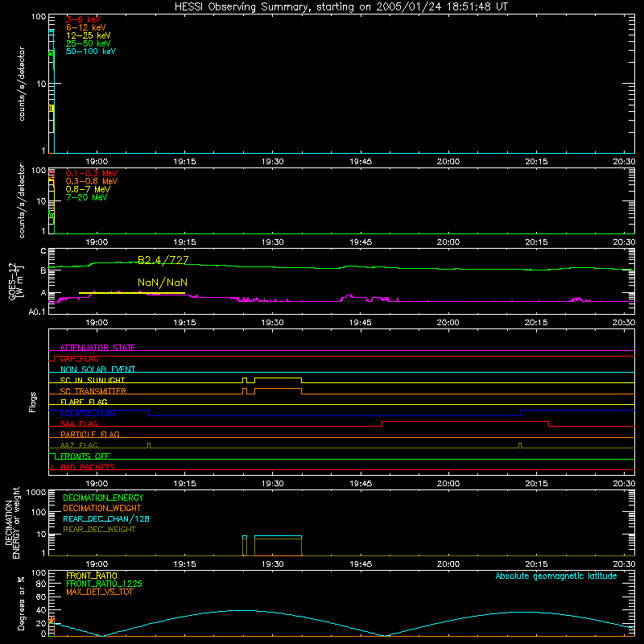Image resolution: width=644 pixels, height=644 pixels.
Task: Click the PARTICLE_FLAG label
Action: (x=90, y=434)
